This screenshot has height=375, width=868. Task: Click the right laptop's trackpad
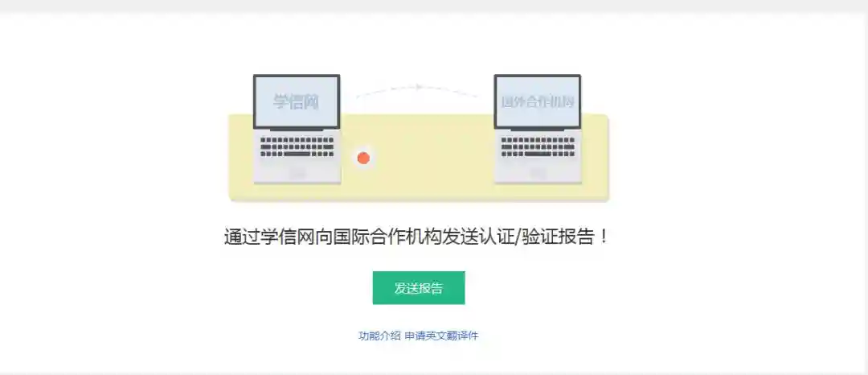538,173
